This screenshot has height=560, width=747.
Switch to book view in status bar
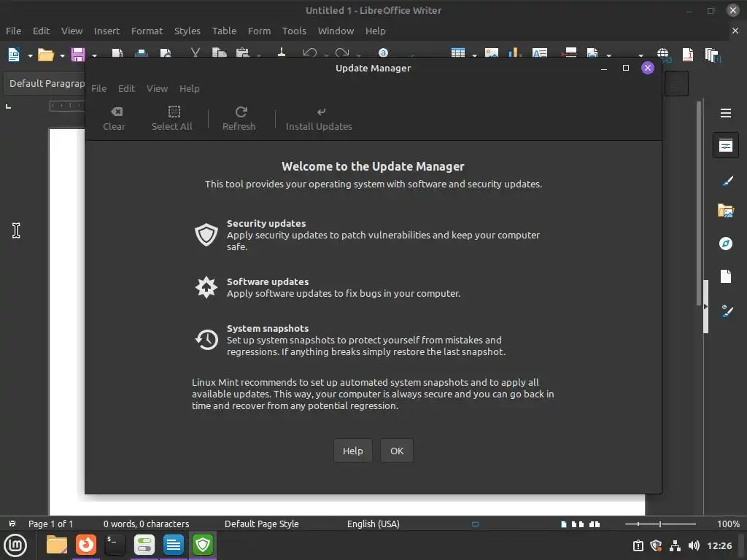click(x=595, y=524)
